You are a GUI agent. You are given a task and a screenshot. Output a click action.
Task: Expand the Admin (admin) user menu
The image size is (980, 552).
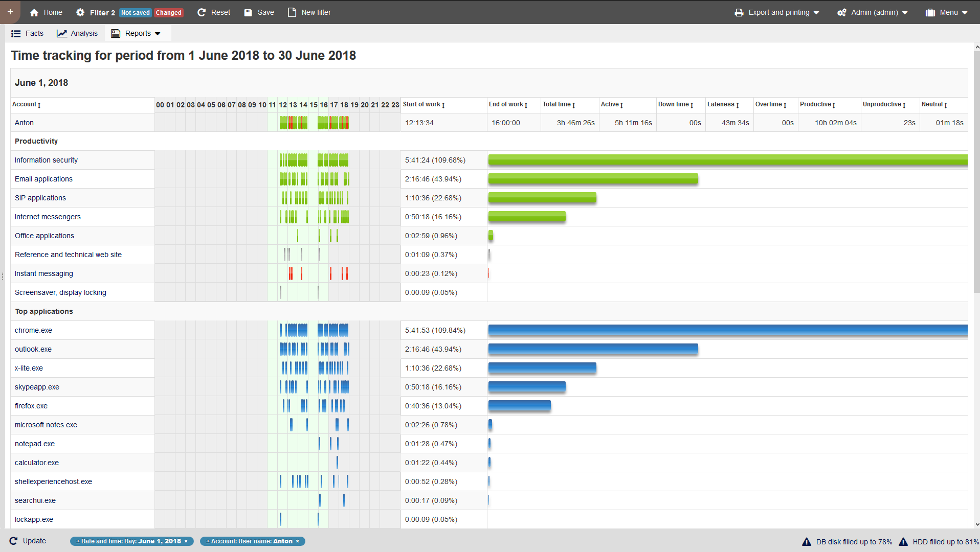coord(872,12)
